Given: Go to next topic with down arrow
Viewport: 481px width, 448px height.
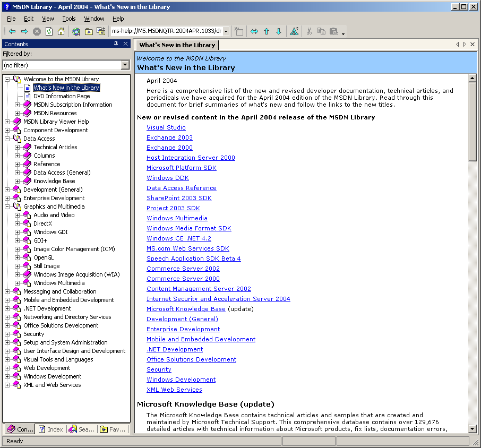Looking at the screenshot, I should pyautogui.click(x=279, y=31).
